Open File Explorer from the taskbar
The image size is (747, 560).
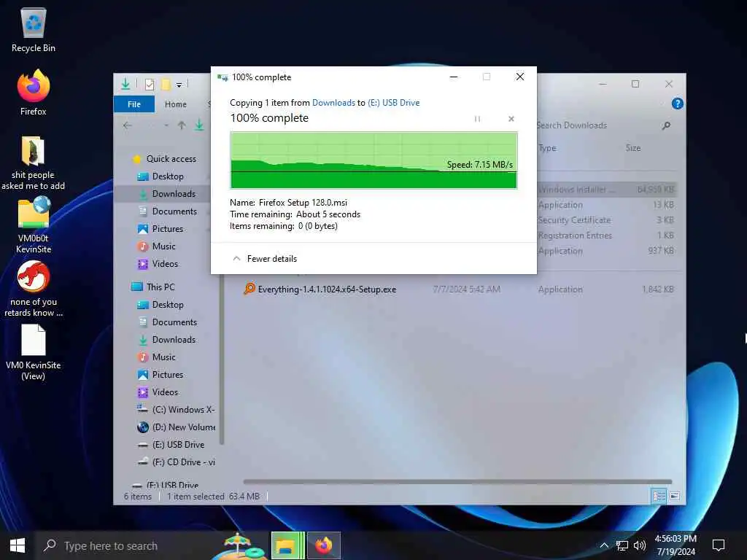[287, 545]
